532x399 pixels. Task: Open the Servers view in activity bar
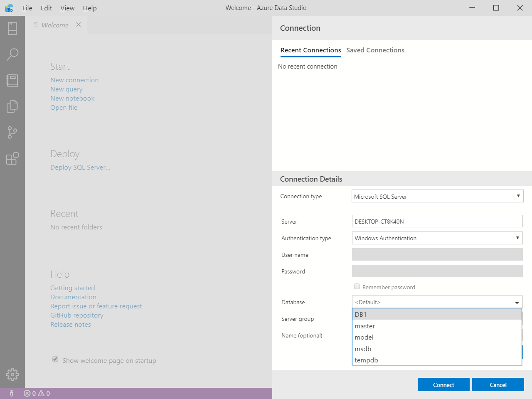(x=12, y=28)
